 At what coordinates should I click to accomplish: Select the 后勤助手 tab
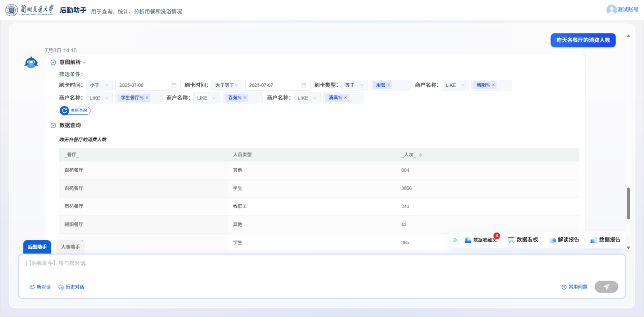37,247
